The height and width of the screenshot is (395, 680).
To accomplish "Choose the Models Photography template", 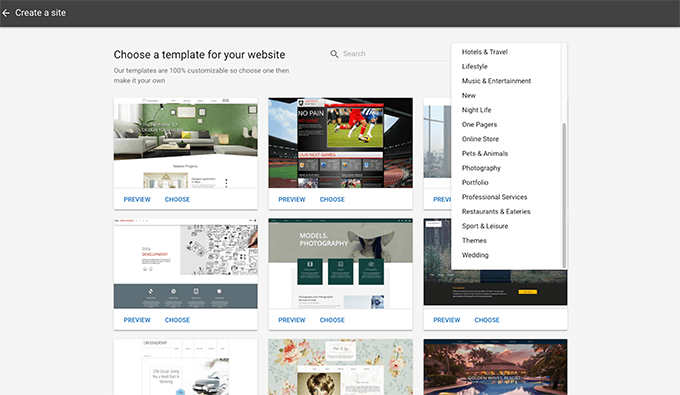I will point(332,320).
